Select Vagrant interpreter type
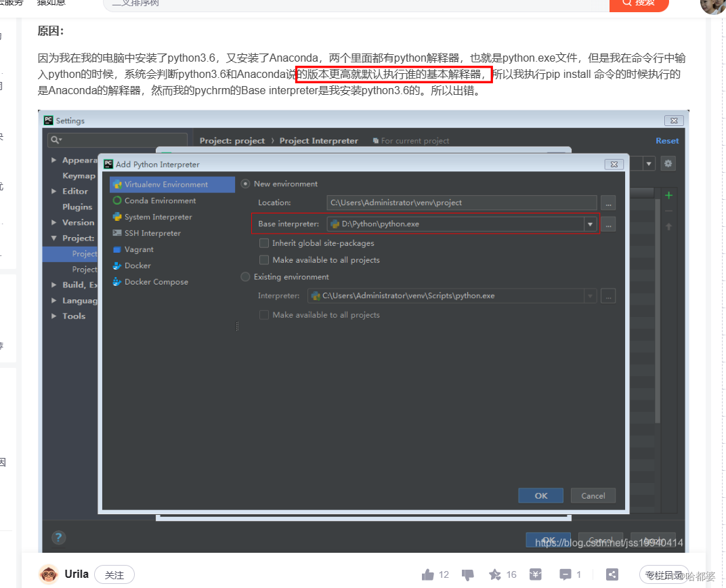Viewport: 726px width, 588px height. (x=139, y=249)
